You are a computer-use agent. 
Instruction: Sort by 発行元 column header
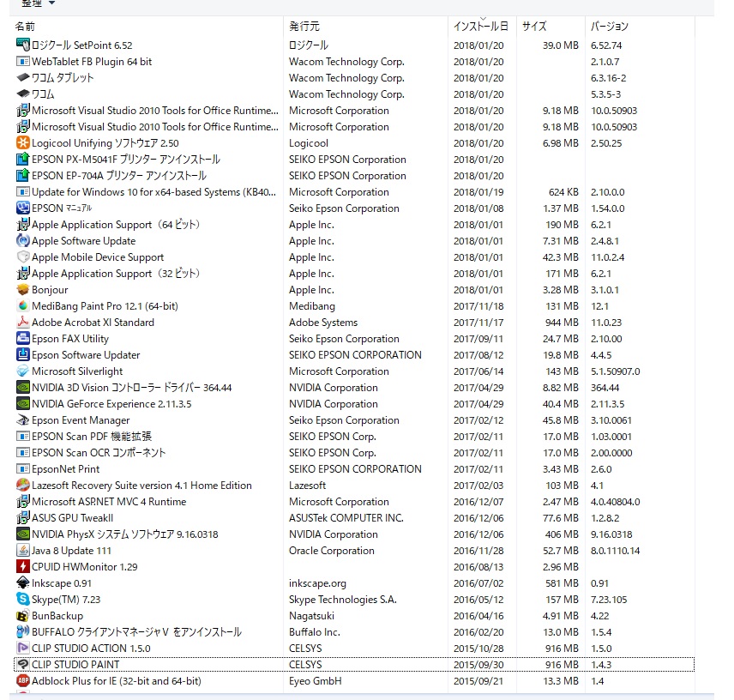pos(304,27)
